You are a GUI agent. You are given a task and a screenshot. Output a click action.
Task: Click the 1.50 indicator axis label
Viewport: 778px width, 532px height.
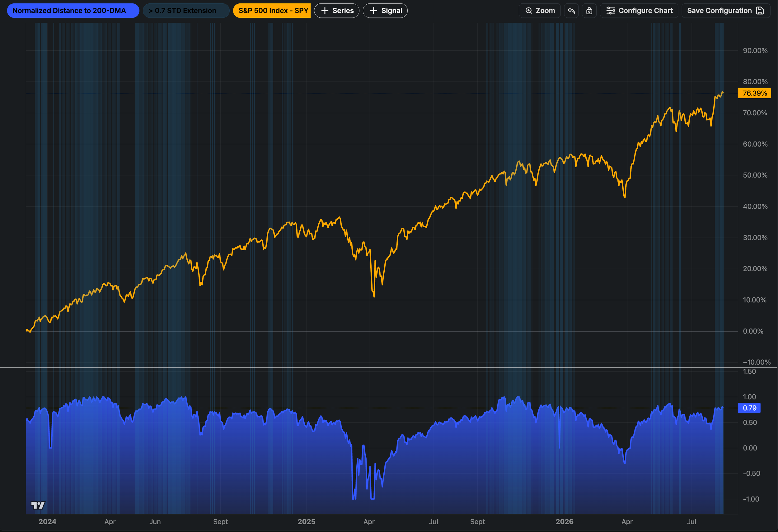pyautogui.click(x=749, y=372)
